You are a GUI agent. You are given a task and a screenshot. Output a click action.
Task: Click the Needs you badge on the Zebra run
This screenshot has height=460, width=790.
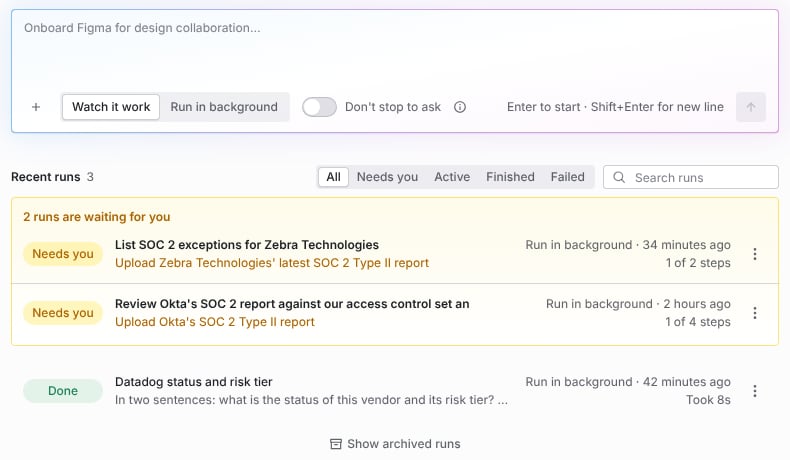[63, 254]
